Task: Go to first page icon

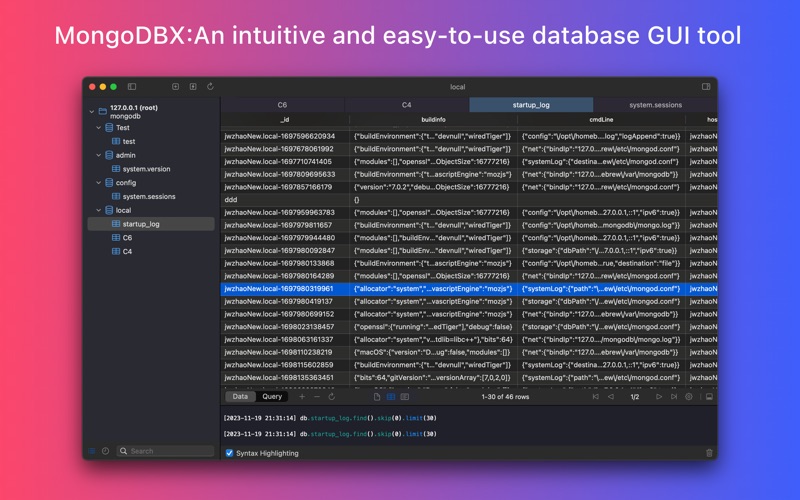Action: pyautogui.click(x=595, y=397)
